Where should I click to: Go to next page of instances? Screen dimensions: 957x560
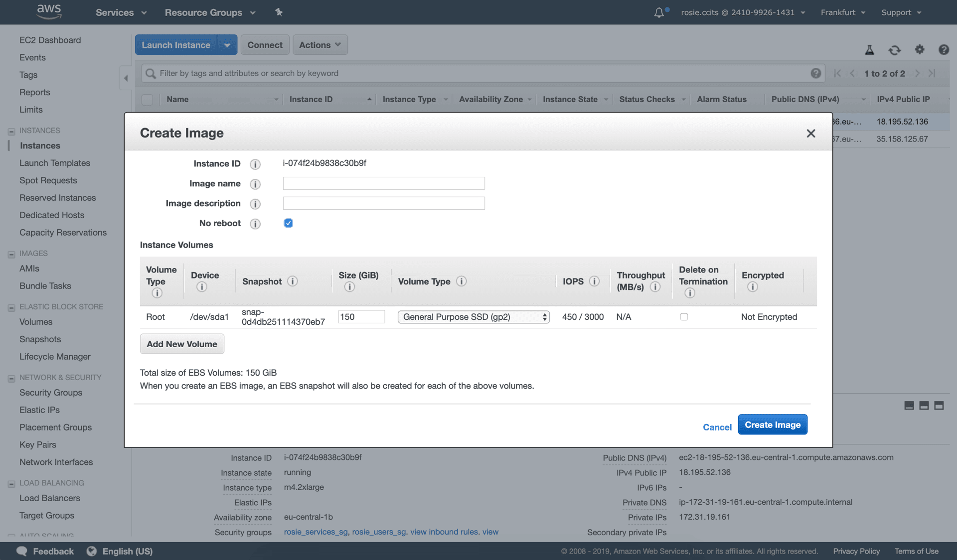pos(917,73)
